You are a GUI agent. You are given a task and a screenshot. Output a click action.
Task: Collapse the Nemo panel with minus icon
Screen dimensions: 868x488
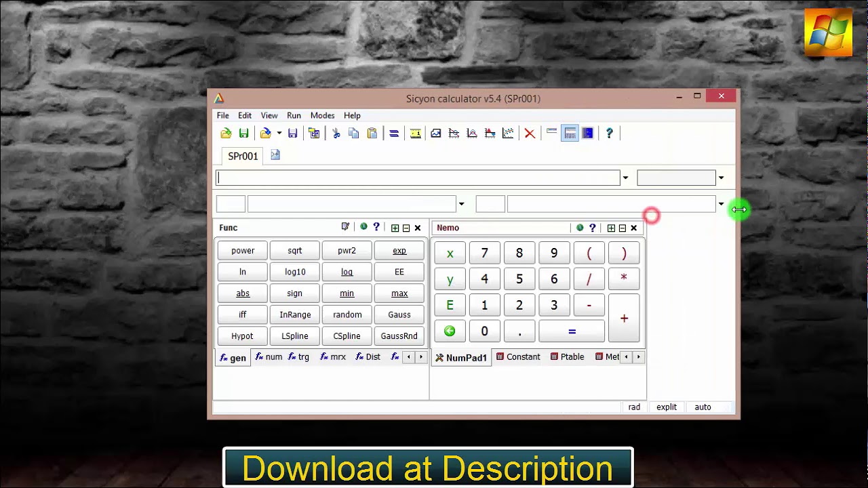(x=623, y=228)
